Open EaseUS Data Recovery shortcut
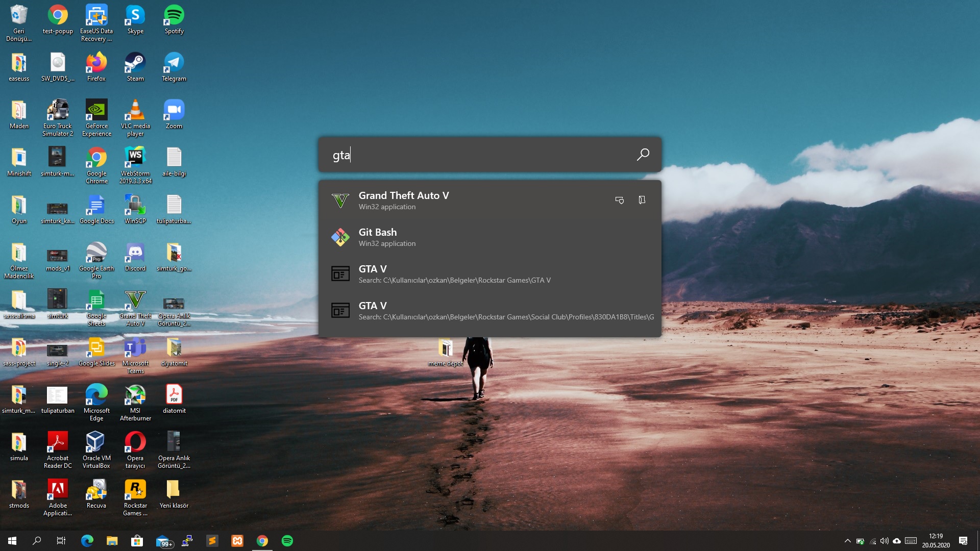 (96, 23)
